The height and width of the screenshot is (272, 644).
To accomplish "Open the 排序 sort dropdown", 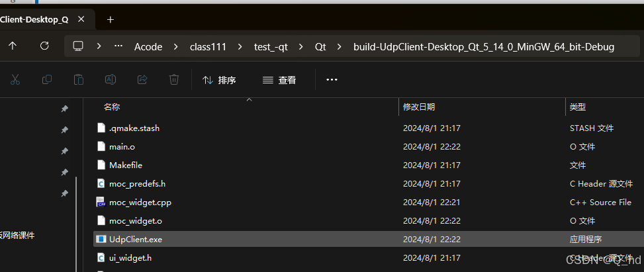I will point(219,80).
